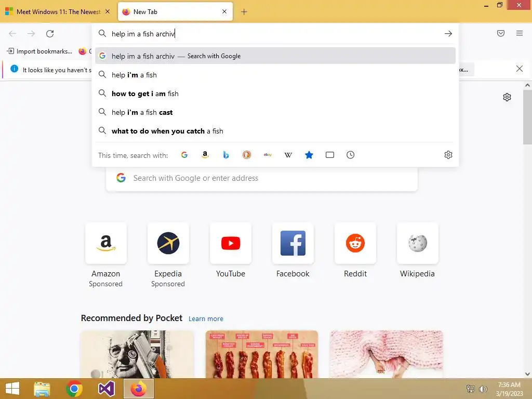This screenshot has width=532, height=399.
Task: Search with eBay one-off icon
Action: tap(268, 155)
